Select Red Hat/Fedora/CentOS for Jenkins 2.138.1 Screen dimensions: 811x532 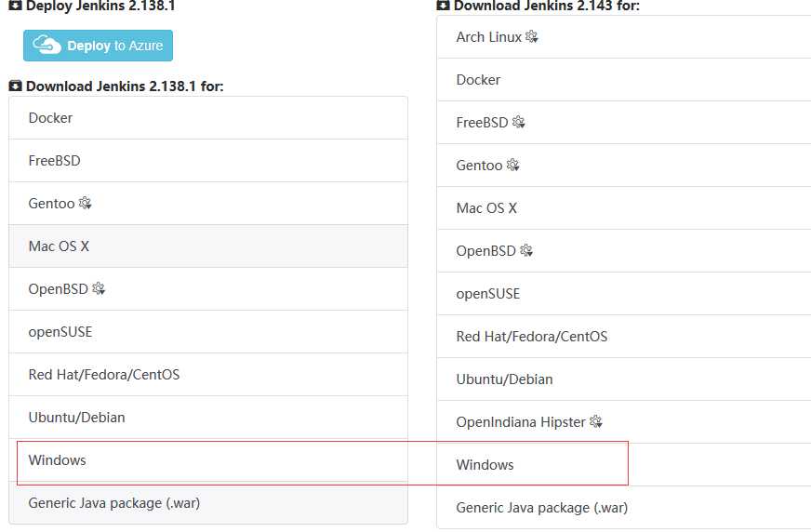pyautogui.click(x=208, y=375)
